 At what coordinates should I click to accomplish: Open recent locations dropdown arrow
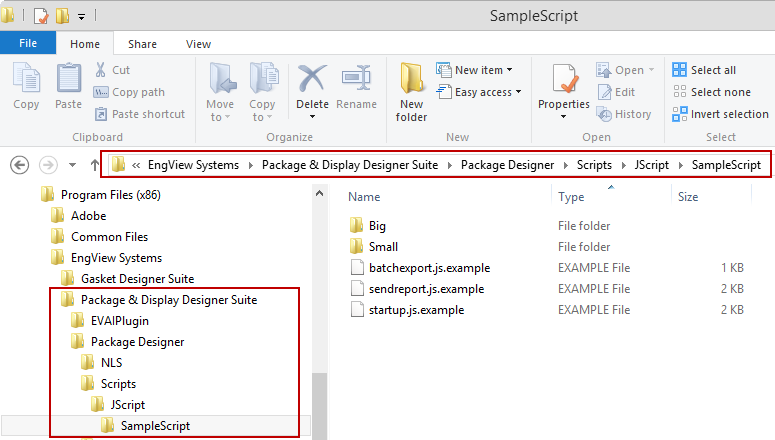tap(73, 165)
